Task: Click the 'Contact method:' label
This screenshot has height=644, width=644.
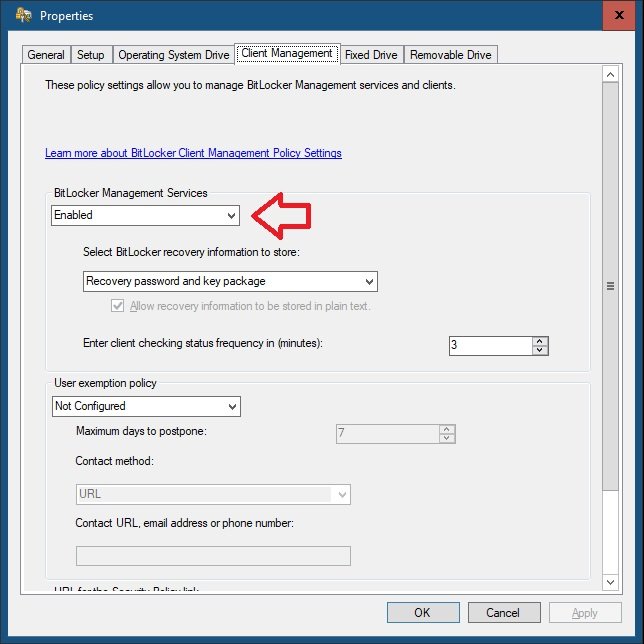Action: point(115,461)
